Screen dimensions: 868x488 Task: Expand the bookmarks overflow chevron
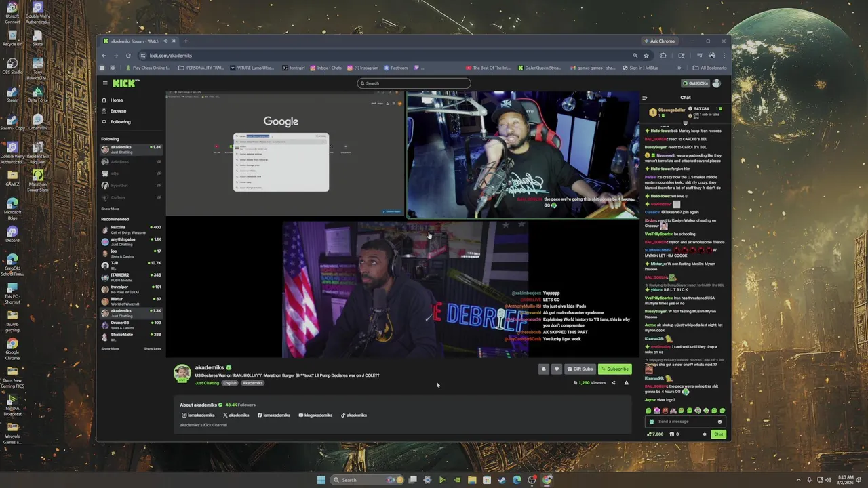[679, 68]
